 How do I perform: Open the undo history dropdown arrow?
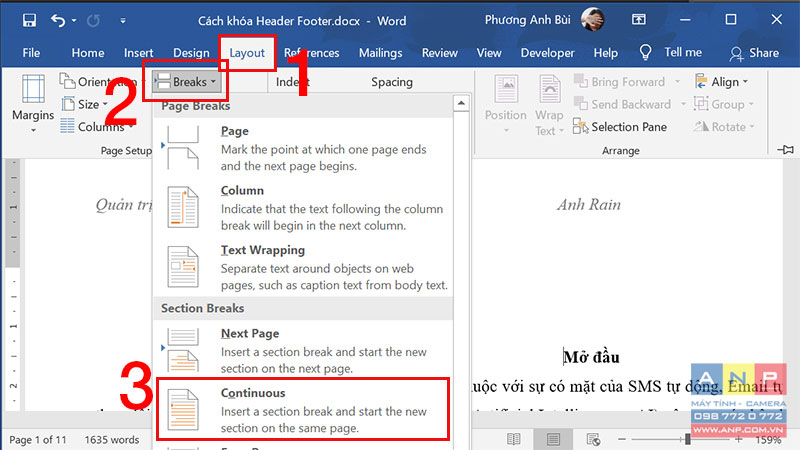click(x=74, y=20)
